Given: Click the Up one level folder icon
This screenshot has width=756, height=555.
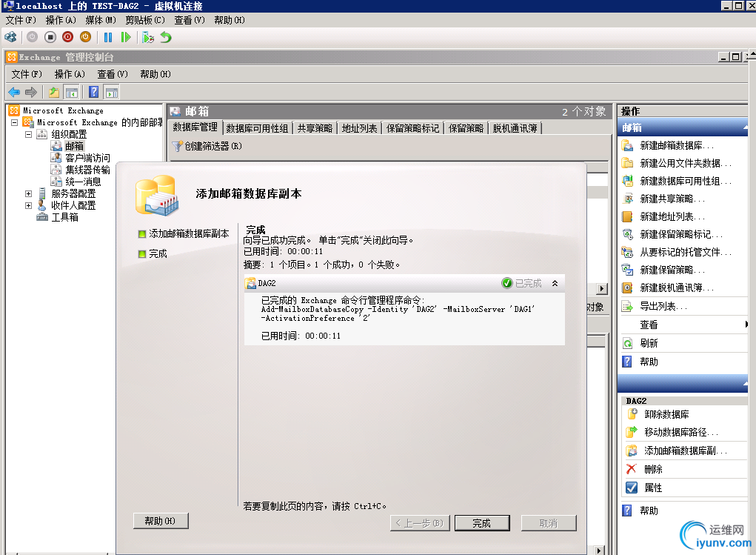Looking at the screenshot, I should click(54, 92).
